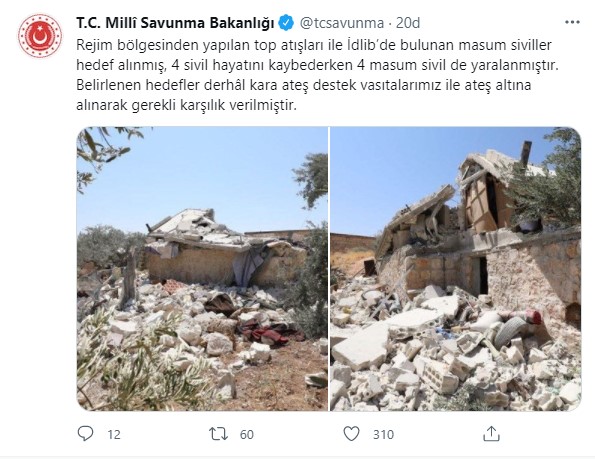
Task: Click the T.C. Millî Savunma Bakanlığı display name
Action: [175, 23]
